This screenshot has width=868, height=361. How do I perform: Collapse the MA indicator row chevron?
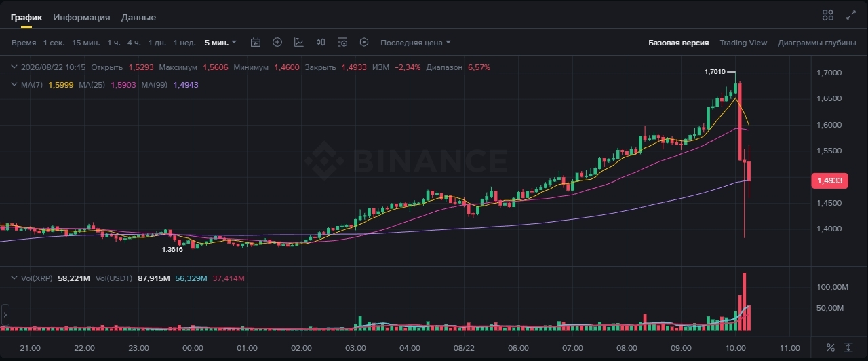click(x=14, y=84)
